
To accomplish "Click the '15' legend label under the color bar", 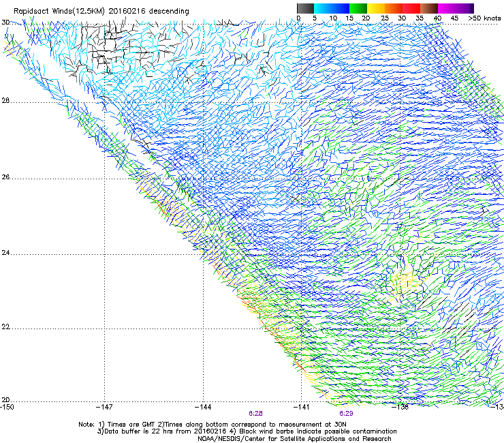I will coord(349,18).
